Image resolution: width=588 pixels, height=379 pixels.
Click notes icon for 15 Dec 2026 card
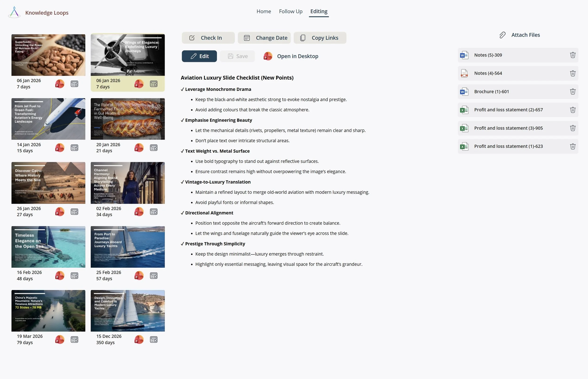pyautogui.click(x=154, y=340)
